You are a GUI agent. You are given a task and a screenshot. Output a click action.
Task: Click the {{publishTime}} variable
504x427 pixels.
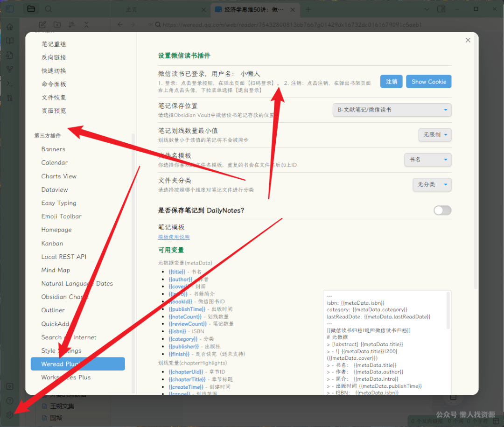click(x=187, y=309)
